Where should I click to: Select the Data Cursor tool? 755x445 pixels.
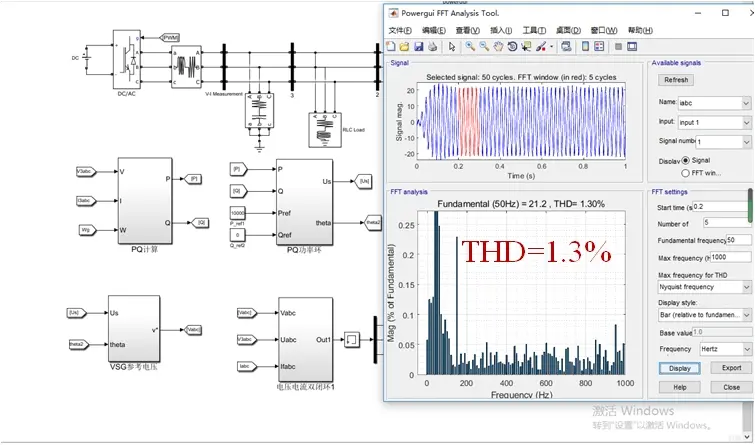point(526,46)
